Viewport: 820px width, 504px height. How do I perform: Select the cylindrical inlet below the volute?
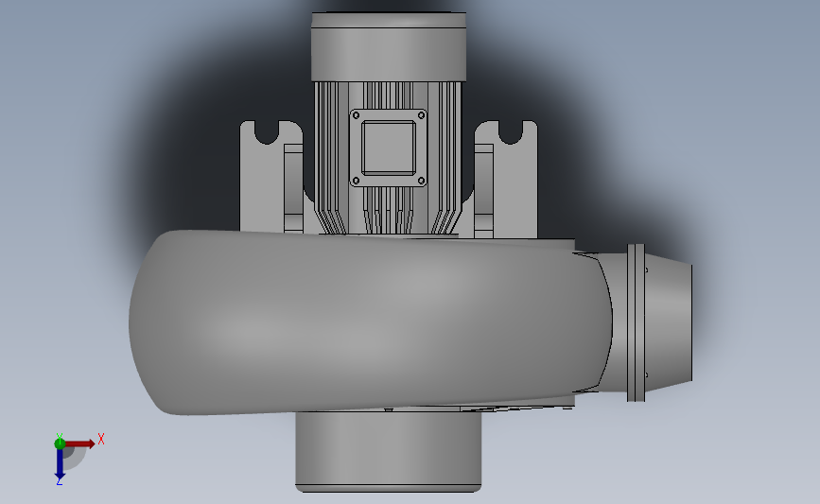click(388, 451)
